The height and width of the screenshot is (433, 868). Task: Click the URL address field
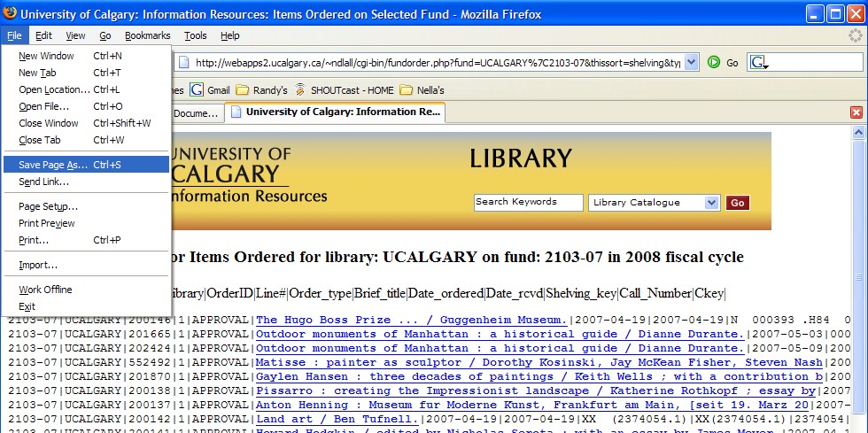[438, 63]
